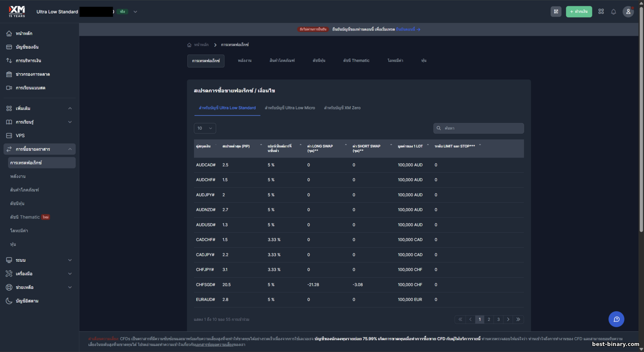Open the rows-per-page dropdown showing 10
The width and height of the screenshot is (644, 352).
click(205, 128)
